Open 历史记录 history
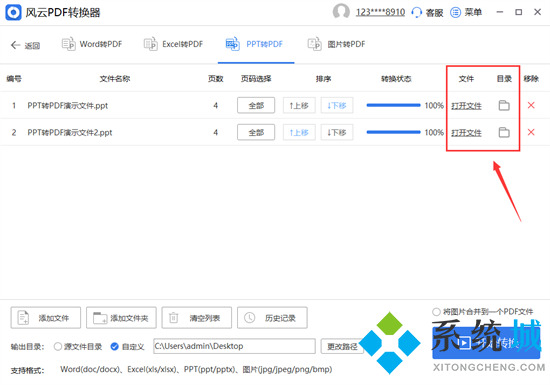This screenshot has width=550, height=385. pos(272,318)
